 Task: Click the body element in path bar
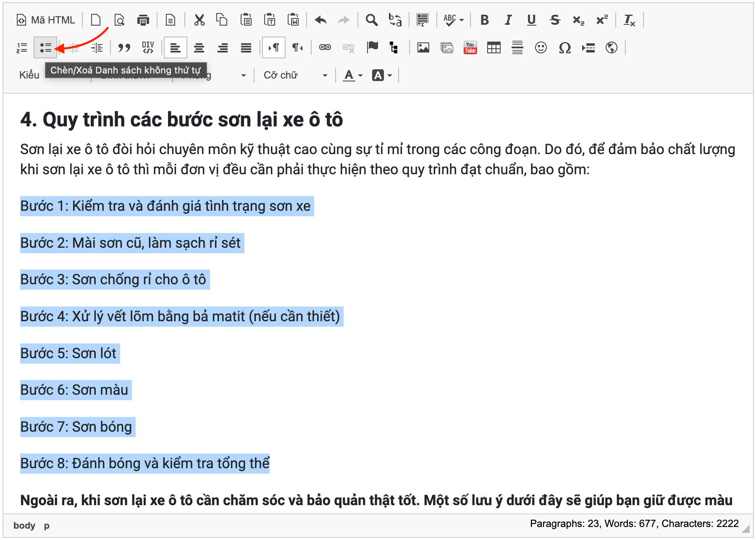point(24,526)
